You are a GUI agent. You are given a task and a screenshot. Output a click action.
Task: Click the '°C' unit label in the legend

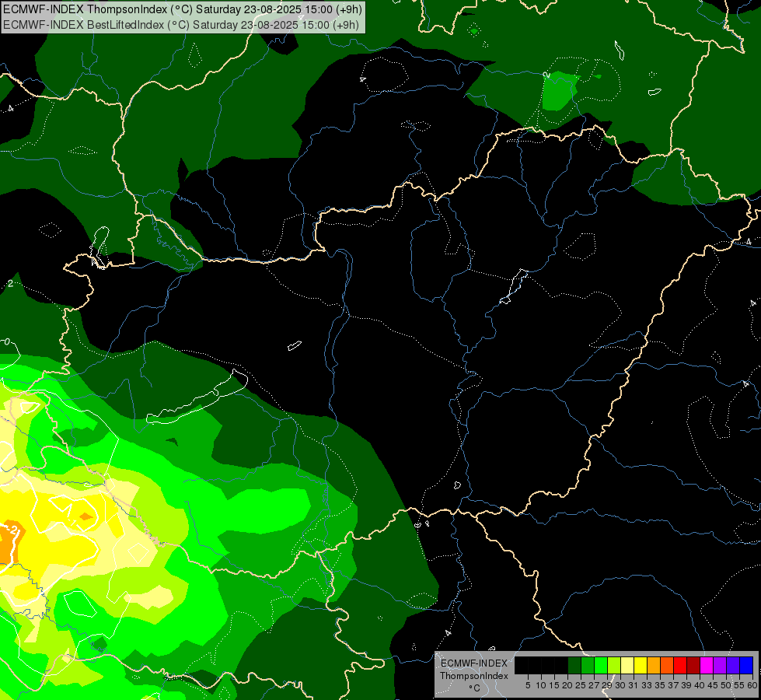click(x=475, y=688)
